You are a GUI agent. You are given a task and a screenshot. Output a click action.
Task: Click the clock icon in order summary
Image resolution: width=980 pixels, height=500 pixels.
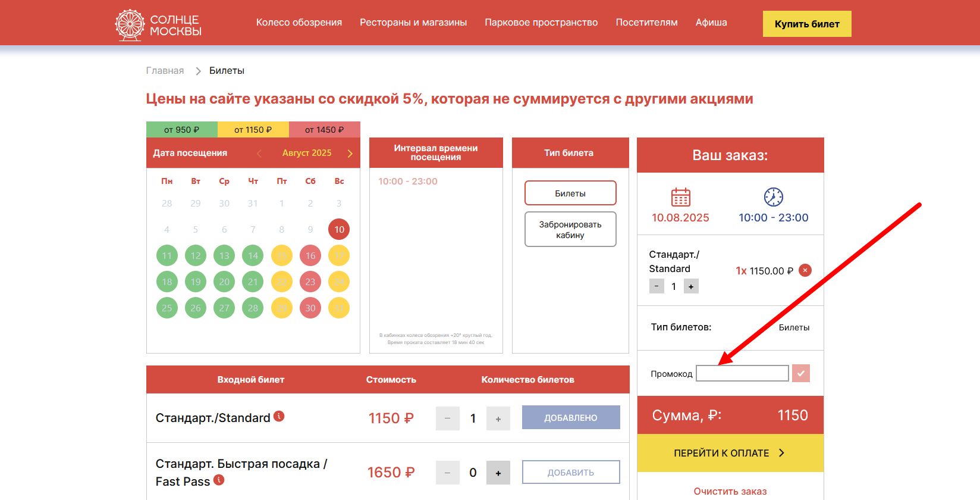773,197
